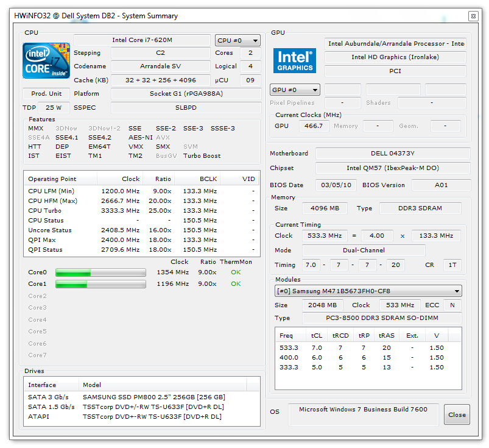The height and width of the screenshot is (448, 489).
Task: Open the CPU #0 selector dropdown
Action: 237,40
